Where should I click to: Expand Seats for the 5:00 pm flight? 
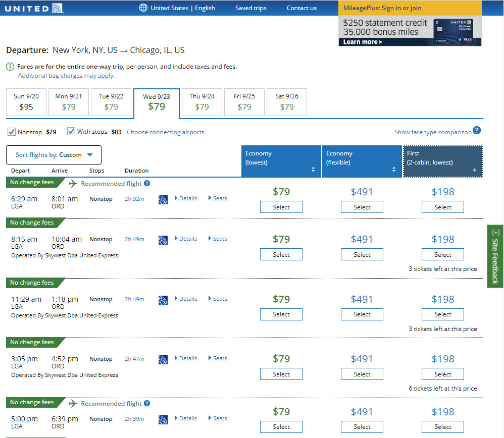[x=218, y=418]
